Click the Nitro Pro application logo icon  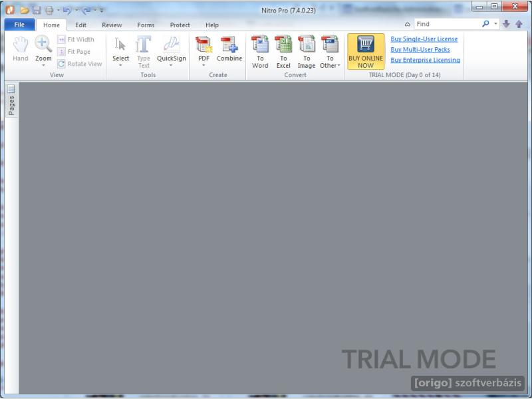tap(10, 10)
